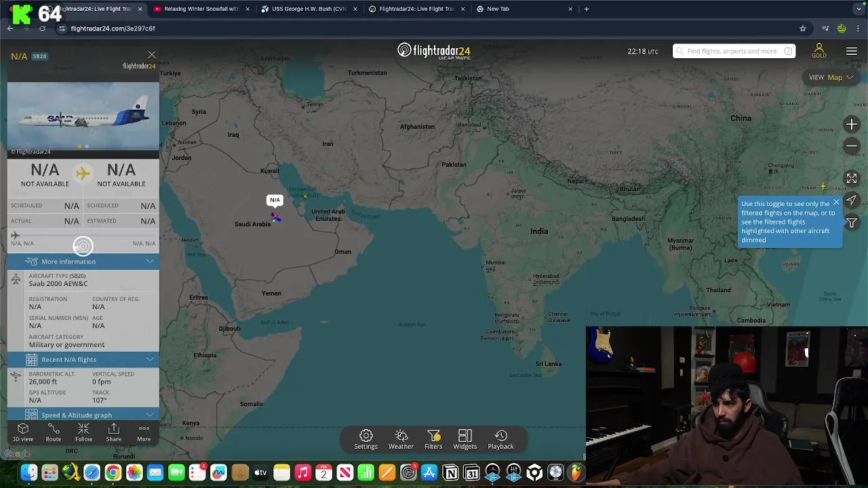
Task: Toggle the filtered flights funnel icon
Action: [x=852, y=222]
